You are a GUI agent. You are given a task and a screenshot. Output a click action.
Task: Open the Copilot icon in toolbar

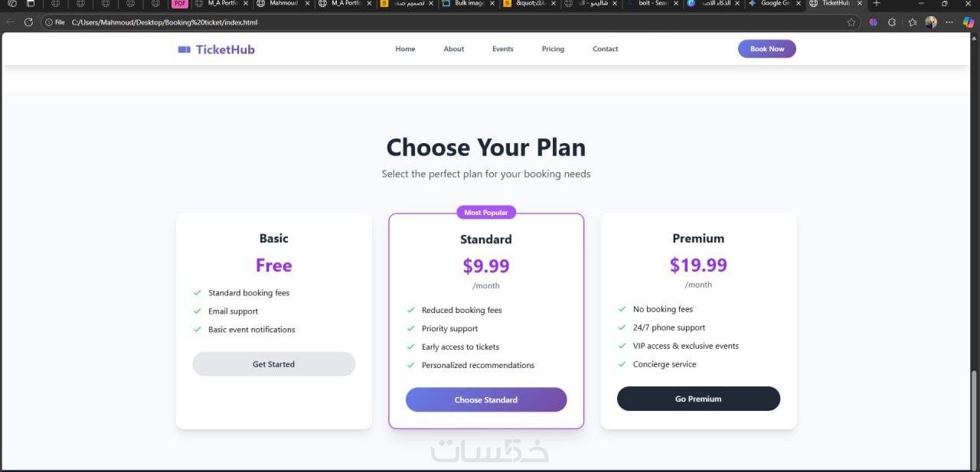[969, 22]
